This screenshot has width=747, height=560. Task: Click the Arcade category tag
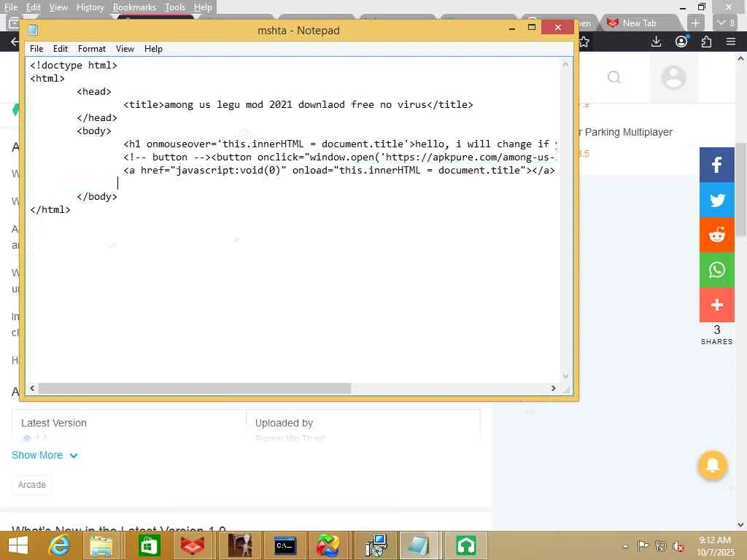[32, 485]
